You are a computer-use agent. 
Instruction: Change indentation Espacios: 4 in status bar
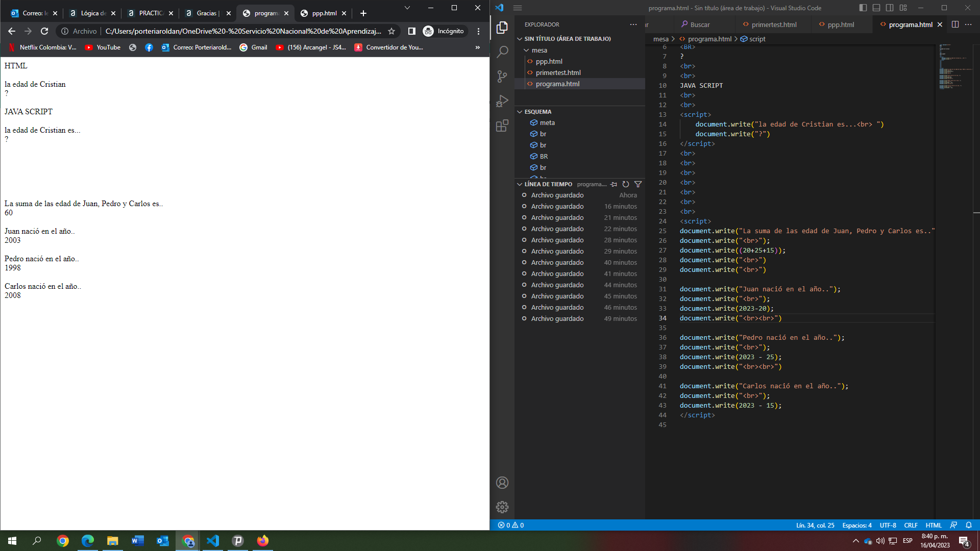tap(857, 525)
